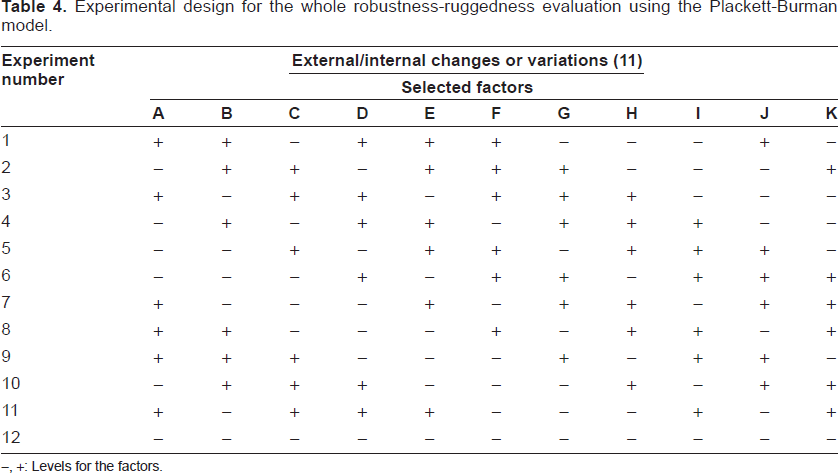Click the row label 12
This screenshot has width=838, height=473.
pyautogui.click(x=11, y=438)
